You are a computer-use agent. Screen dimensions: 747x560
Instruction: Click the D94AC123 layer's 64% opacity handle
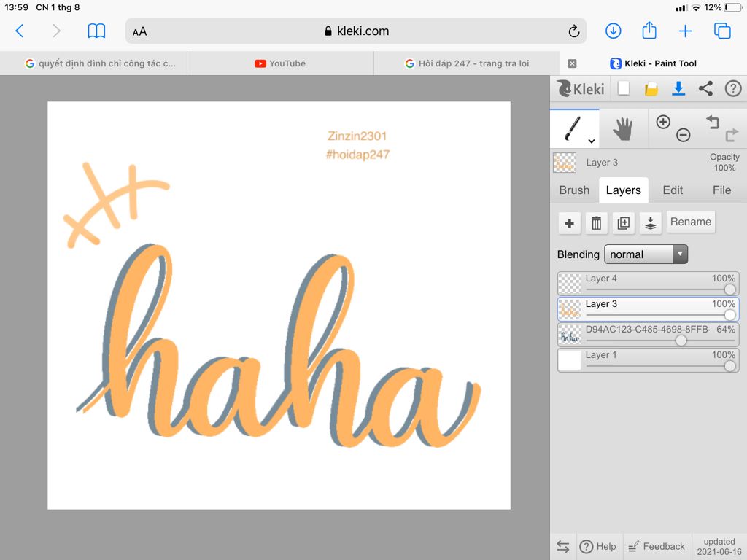coord(681,340)
